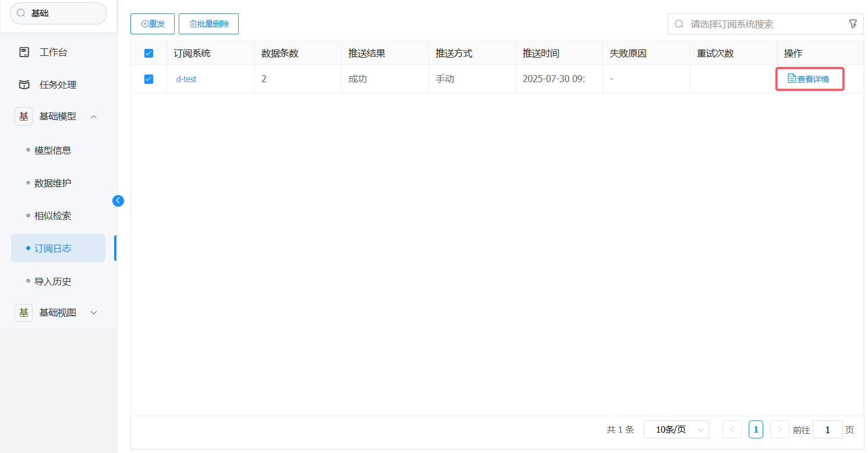The width and height of the screenshot is (868, 453).
Task: Click the 基础模型 badge icon
Action: pyautogui.click(x=24, y=116)
